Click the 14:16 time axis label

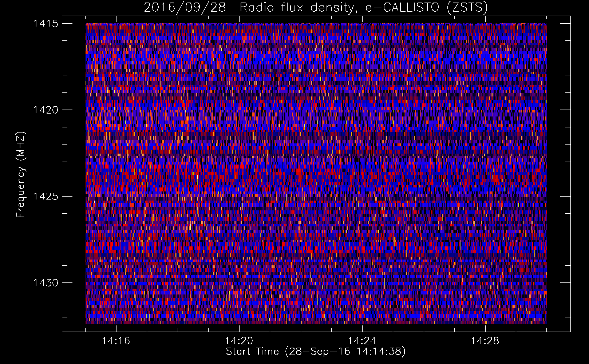click(116, 341)
